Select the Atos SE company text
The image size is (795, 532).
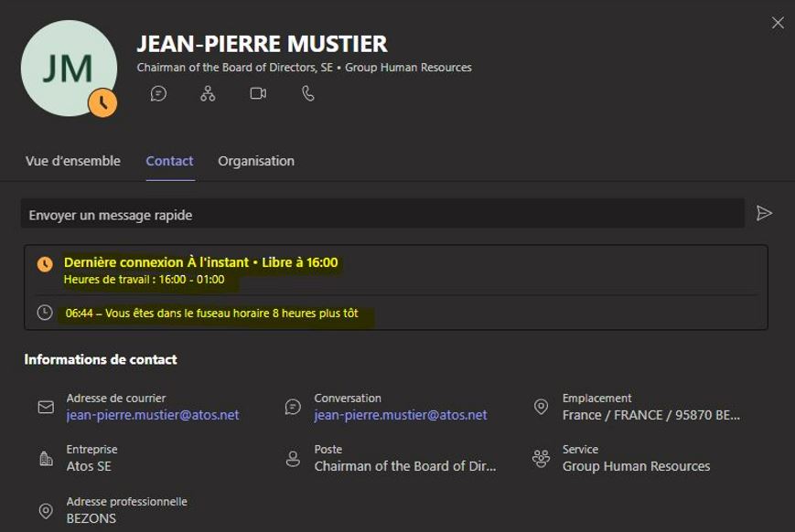pyautogui.click(x=89, y=466)
